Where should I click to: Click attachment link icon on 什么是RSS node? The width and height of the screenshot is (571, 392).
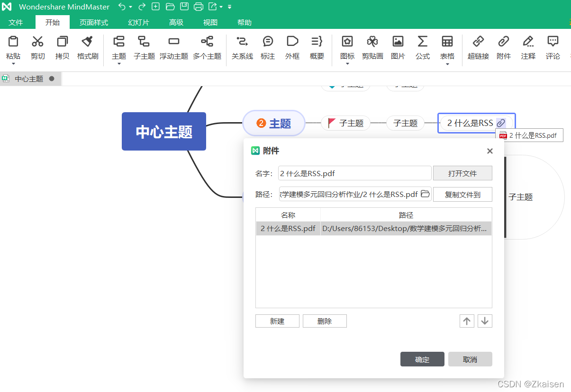pos(501,123)
